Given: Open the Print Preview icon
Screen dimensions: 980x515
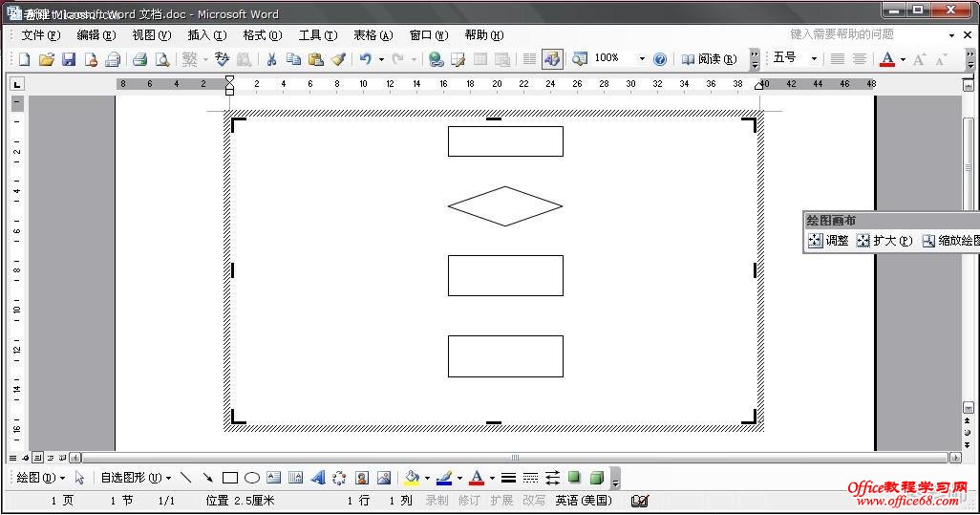Looking at the screenshot, I should tap(162, 59).
